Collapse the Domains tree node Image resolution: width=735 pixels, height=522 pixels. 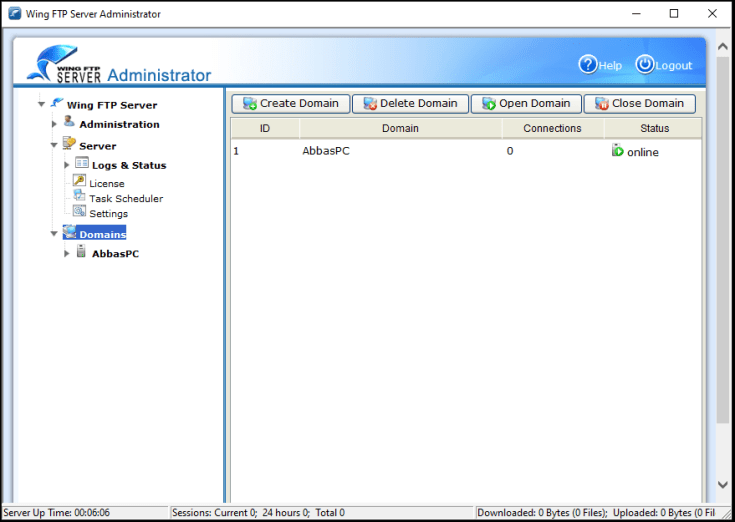(54, 233)
